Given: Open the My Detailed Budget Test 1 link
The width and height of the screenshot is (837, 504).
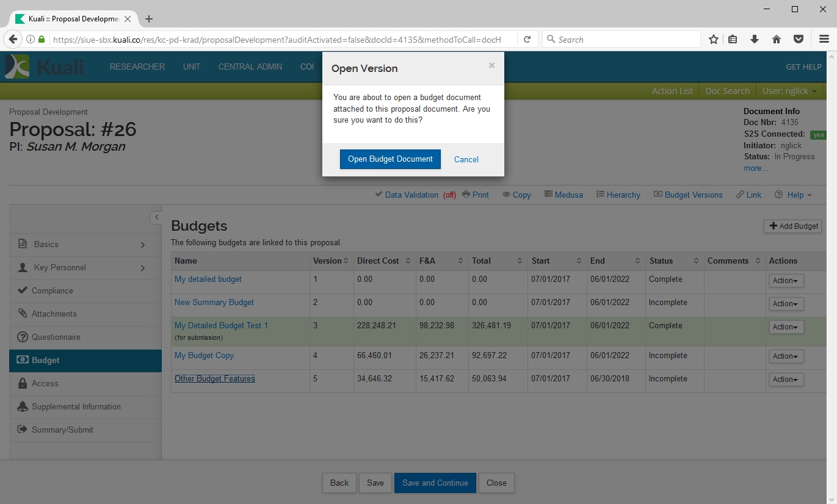Looking at the screenshot, I should point(221,325).
